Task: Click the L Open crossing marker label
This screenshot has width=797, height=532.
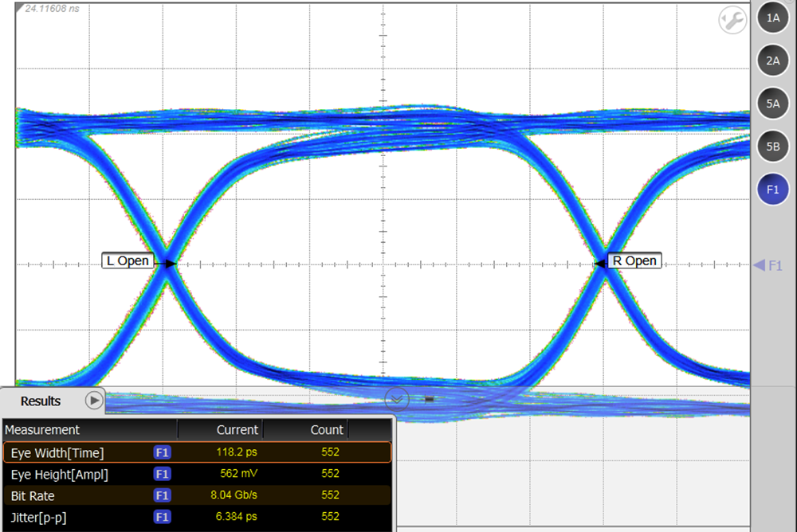Action: (128, 260)
